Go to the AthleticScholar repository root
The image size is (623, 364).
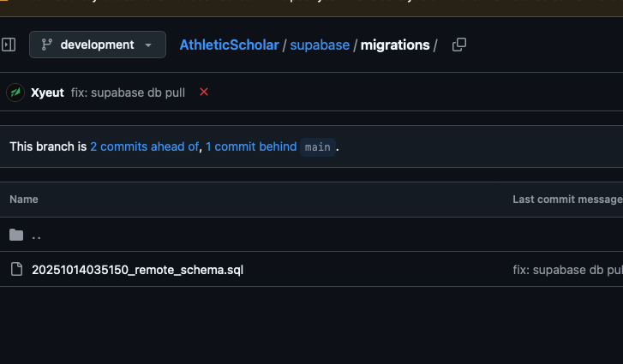pyautogui.click(x=229, y=45)
